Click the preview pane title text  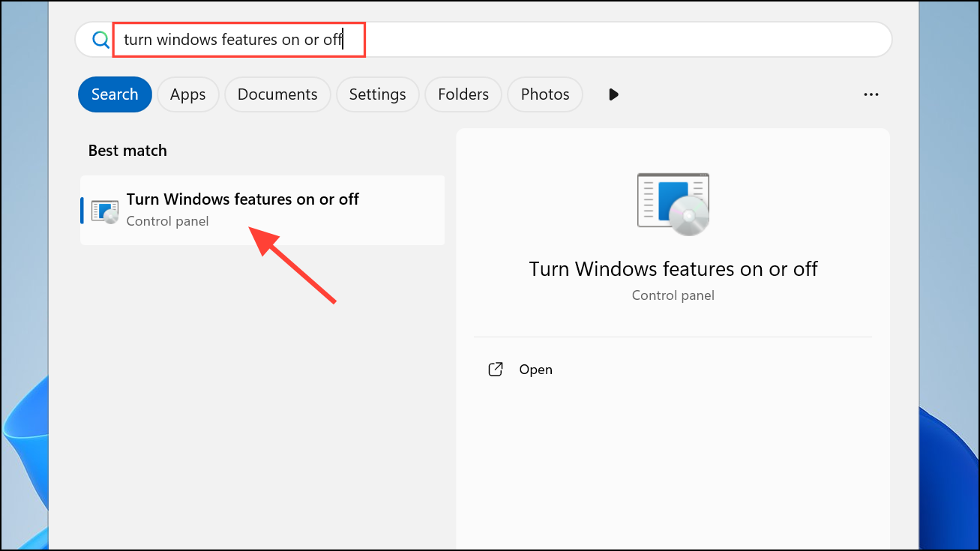point(673,269)
